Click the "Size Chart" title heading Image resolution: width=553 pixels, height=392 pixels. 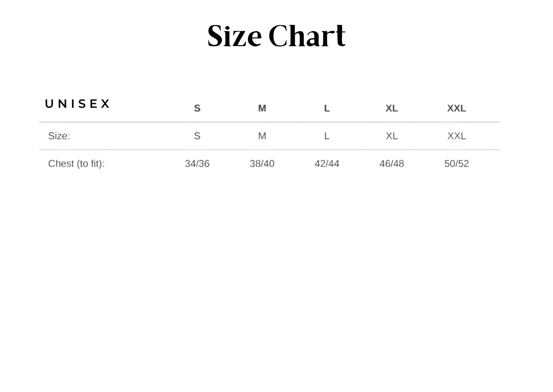click(x=276, y=36)
